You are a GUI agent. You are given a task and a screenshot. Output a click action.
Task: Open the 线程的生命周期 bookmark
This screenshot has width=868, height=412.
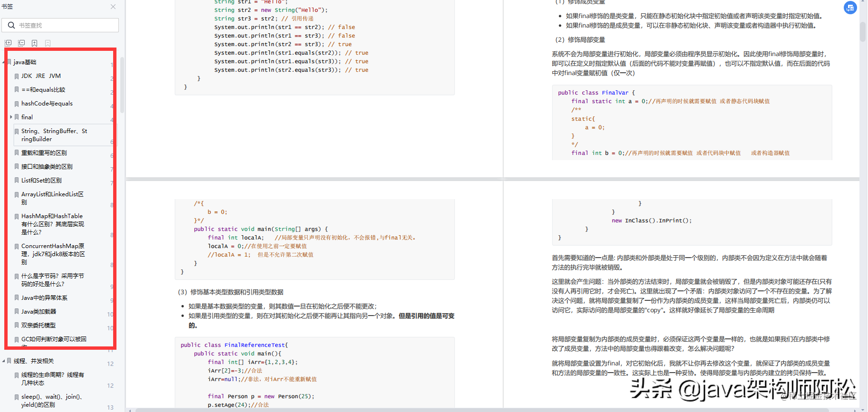point(53,379)
